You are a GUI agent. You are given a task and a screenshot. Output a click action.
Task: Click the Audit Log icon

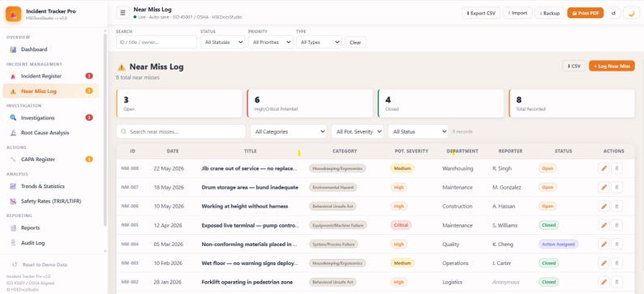click(x=13, y=243)
